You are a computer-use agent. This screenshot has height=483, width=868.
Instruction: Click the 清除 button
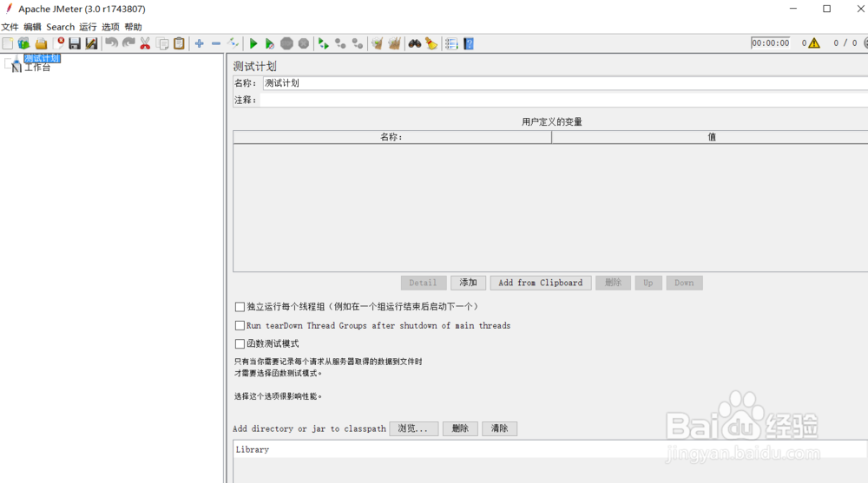(x=499, y=428)
